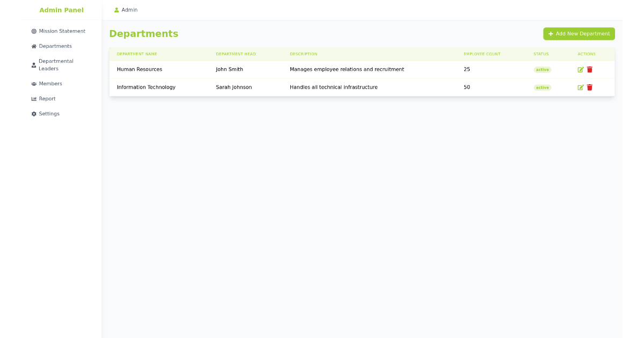Click the Departmental Leaders person icon
Viewport: 644px width, 338px height.
pos(34,65)
